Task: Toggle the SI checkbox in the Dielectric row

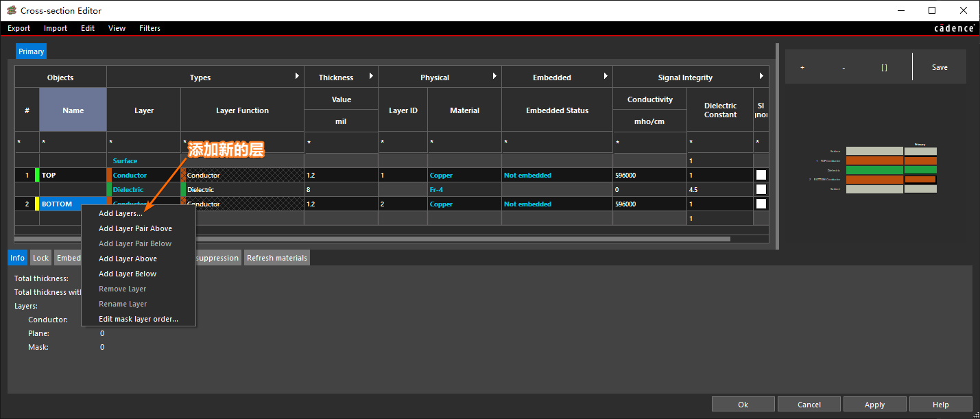Action: pos(761,189)
